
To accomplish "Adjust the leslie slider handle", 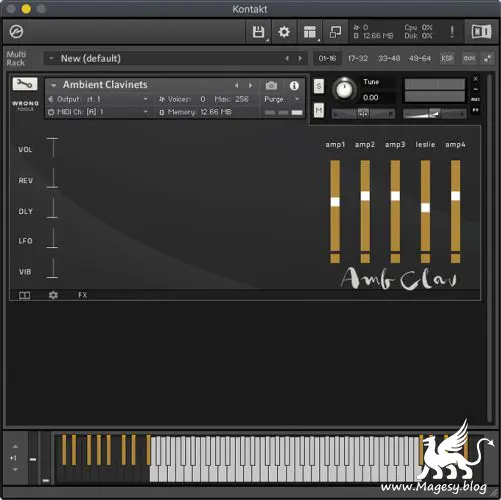I will 425,208.
